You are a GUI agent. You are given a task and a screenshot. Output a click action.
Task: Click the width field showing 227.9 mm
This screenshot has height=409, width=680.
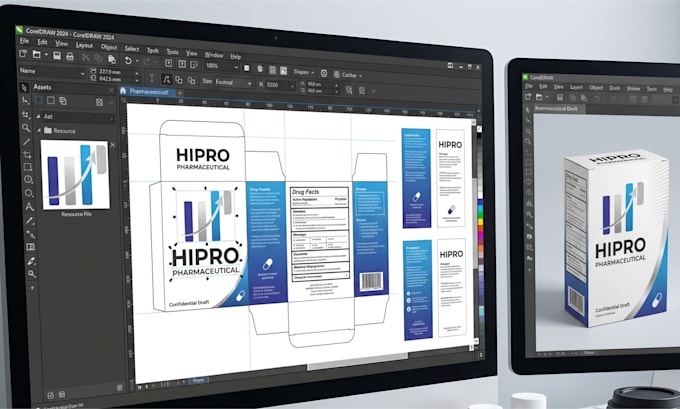115,72
